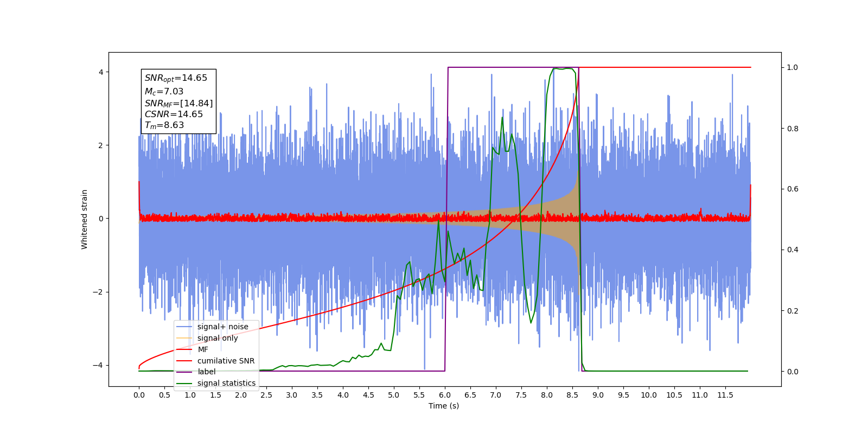Screen dimensions: 868x434
Task: Click the green line swatch for signal statistics
Action: (184, 383)
